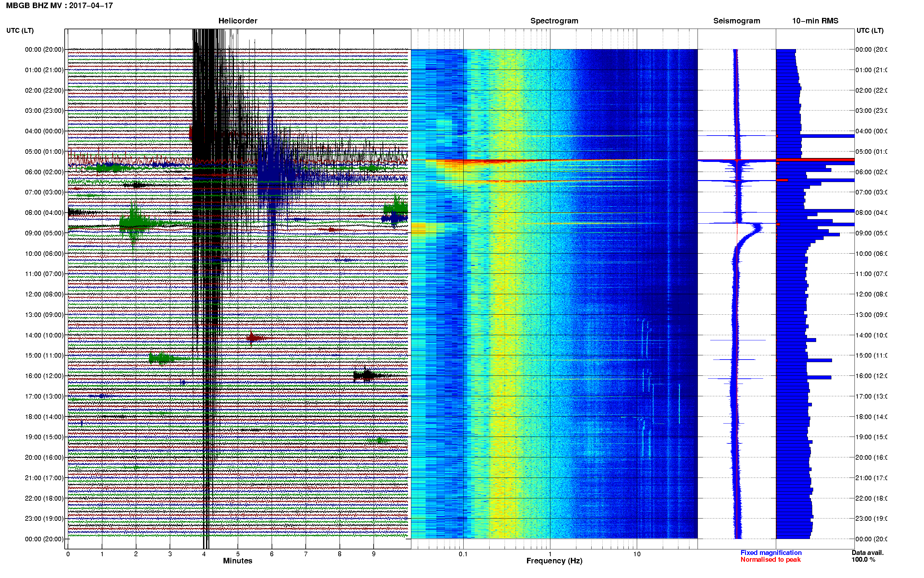Click the left '03:00 (23:00)' time label
This screenshot has width=924, height=578.
pos(44,111)
